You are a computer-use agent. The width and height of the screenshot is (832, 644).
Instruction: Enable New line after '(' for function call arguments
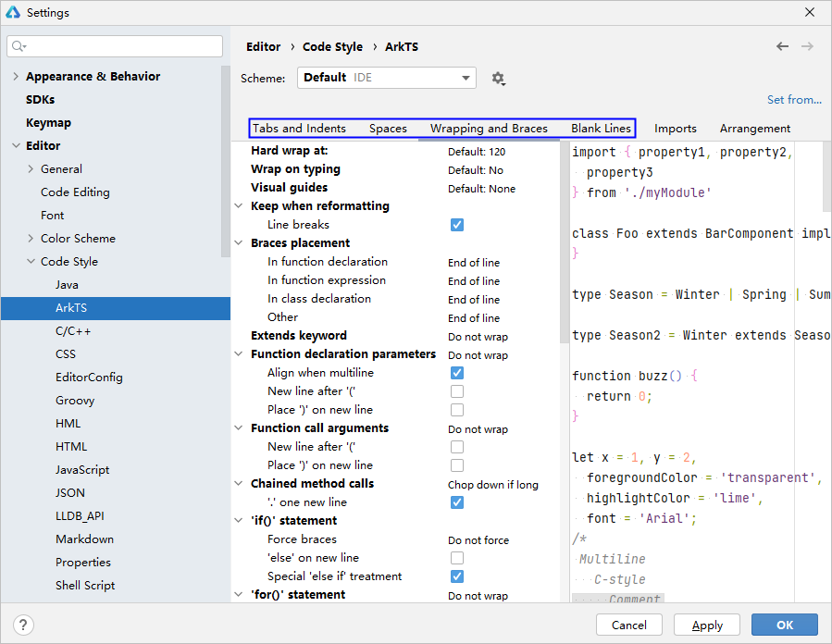(x=457, y=447)
